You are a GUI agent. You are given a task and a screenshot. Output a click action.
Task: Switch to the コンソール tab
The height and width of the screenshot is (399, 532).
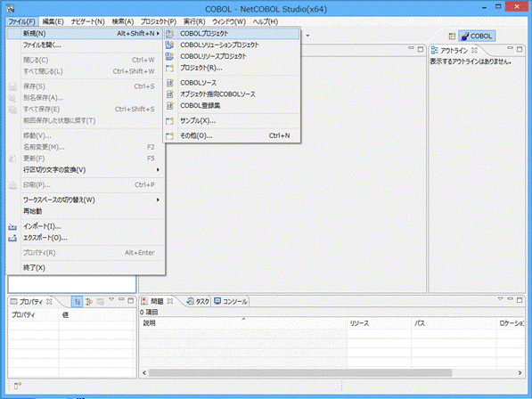coord(231,301)
